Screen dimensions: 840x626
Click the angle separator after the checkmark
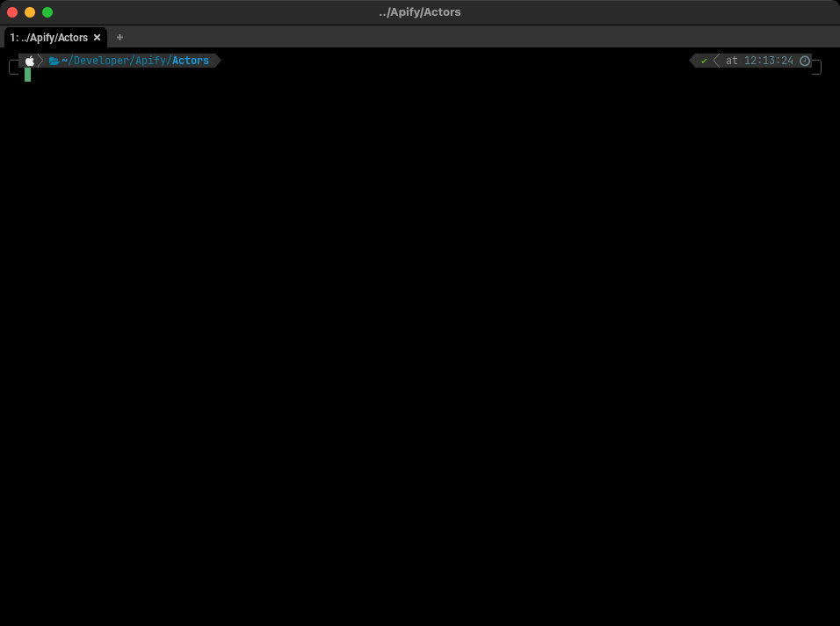click(x=717, y=61)
